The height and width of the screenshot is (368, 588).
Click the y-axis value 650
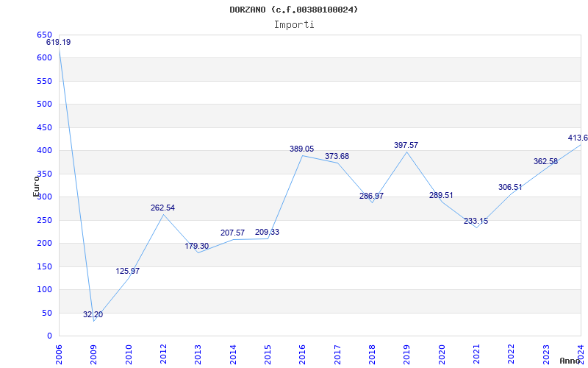click(44, 35)
